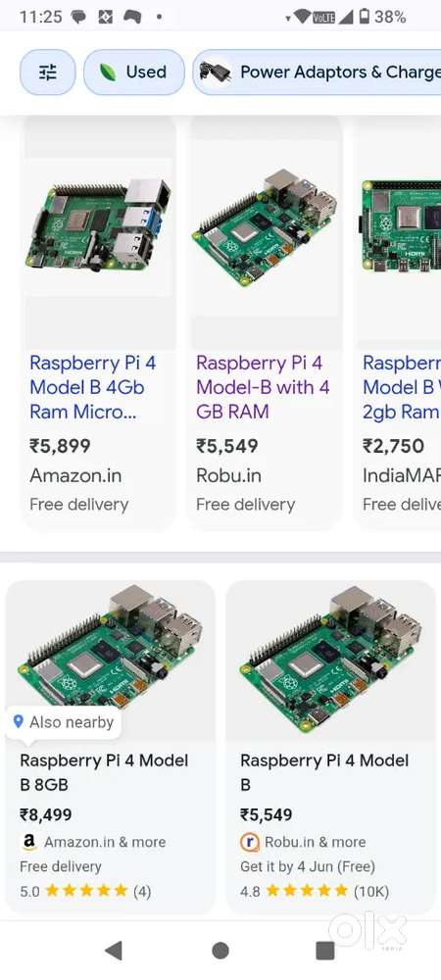Tap the recent apps square button

[325, 951]
